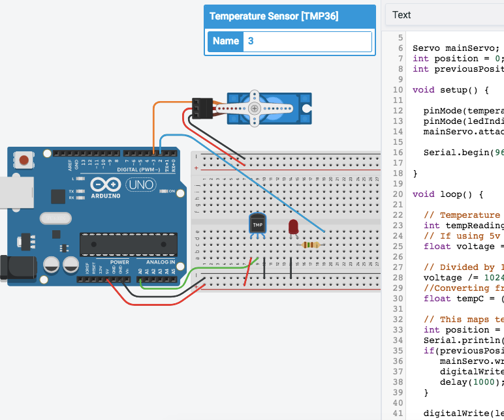Select the TMP36 temperature sensor on the breadboard
The height and width of the screenshot is (420, 504).
pyautogui.click(x=257, y=226)
